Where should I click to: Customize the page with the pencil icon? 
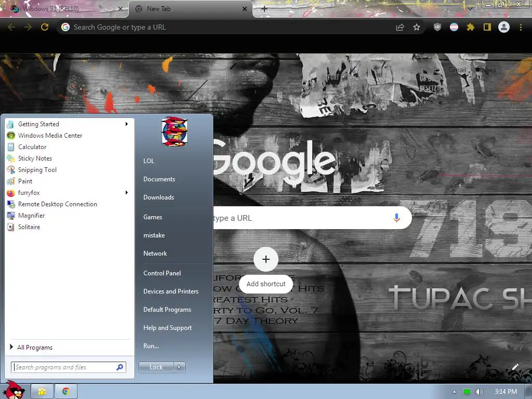coord(515,367)
